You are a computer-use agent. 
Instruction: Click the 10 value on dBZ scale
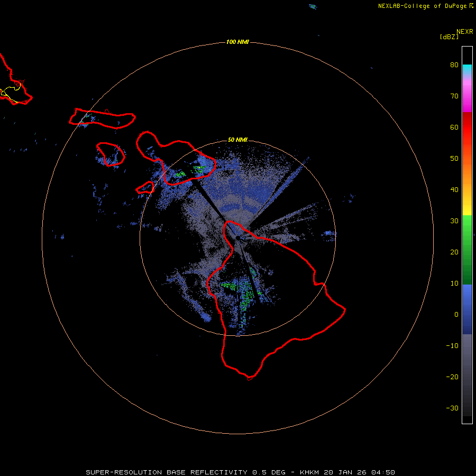point(454,283)
